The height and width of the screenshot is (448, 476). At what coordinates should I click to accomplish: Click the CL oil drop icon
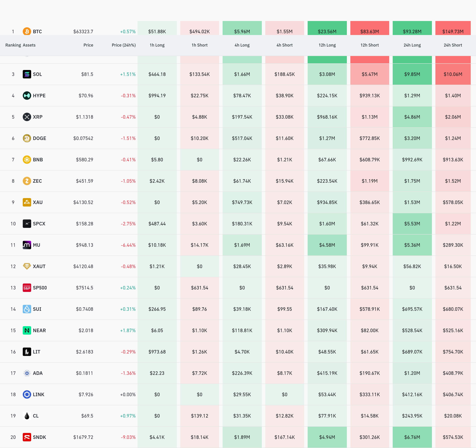point(27,416)
